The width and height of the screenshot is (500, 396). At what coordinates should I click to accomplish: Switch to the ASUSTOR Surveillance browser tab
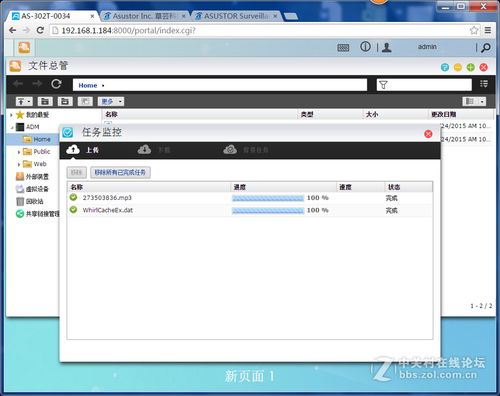click(x=236, y=16)
